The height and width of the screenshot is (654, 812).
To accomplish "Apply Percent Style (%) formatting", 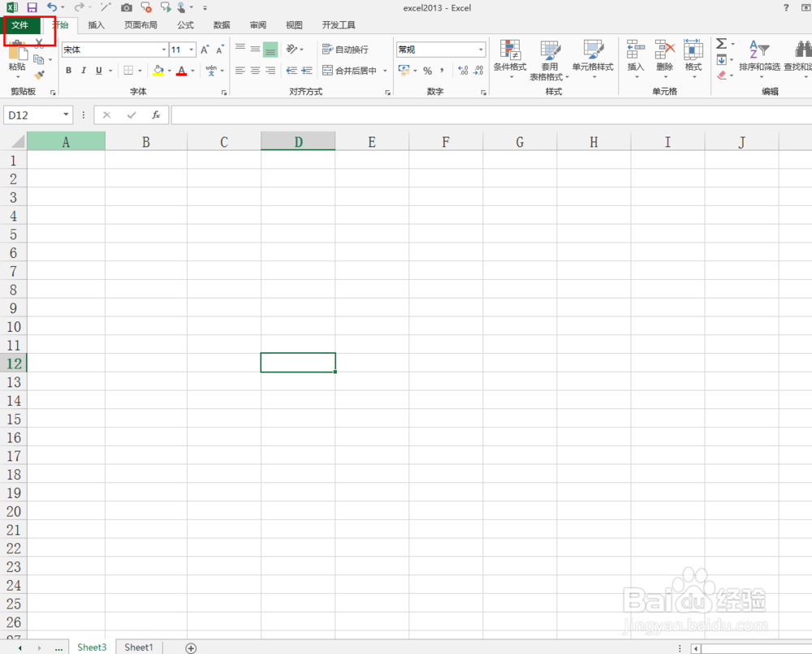I will pos(428,71).
